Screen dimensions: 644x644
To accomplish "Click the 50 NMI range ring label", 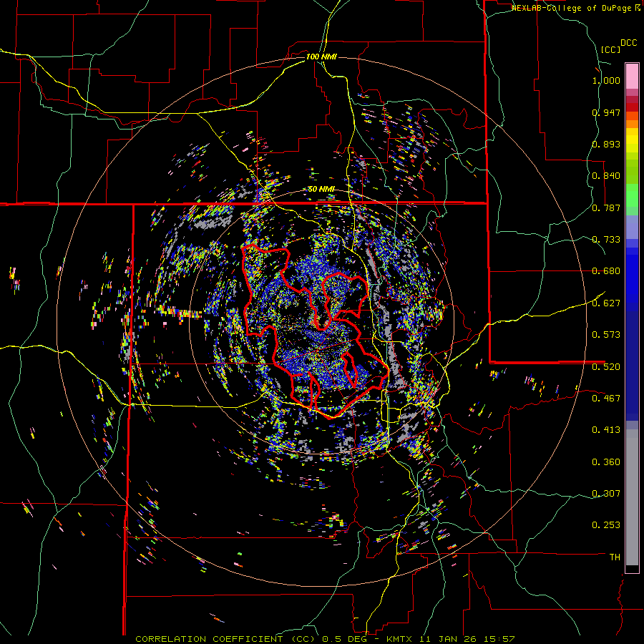I will [321, 190].
